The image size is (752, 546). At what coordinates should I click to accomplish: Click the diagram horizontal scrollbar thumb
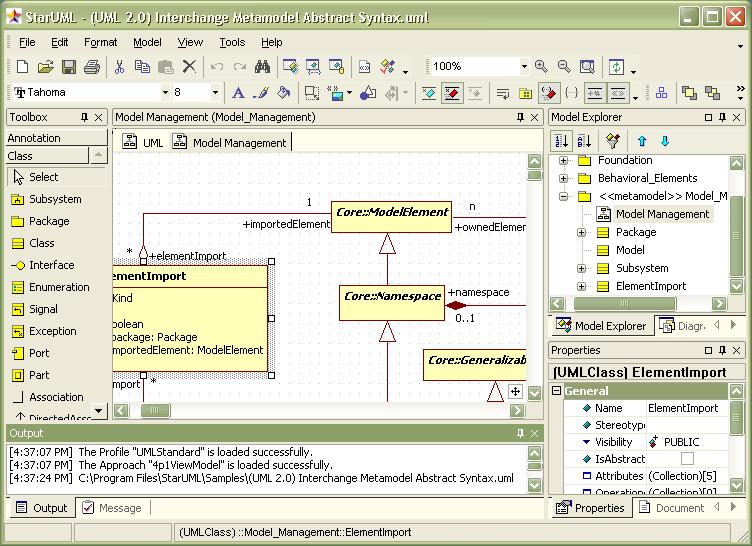pos(154,410)
